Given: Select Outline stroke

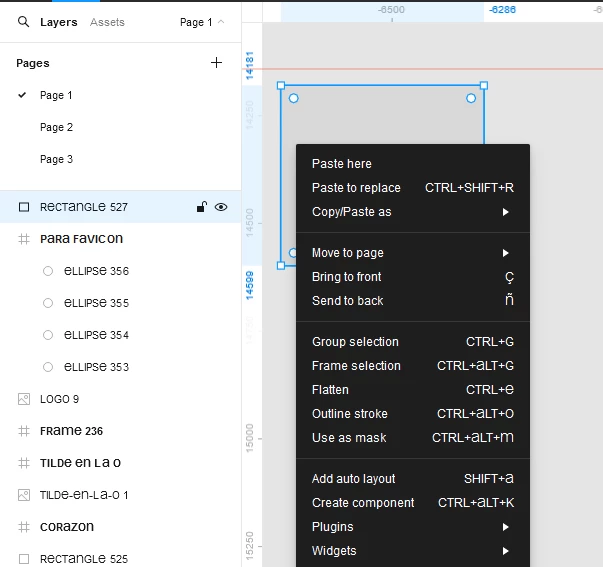Looking at the screenshot, I should pyautogui.click(x=413, y=414).
